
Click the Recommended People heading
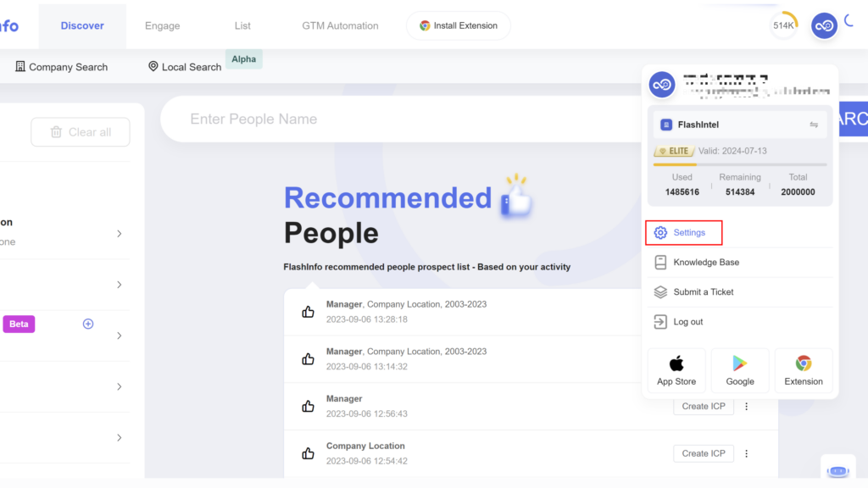click(387, 215)
